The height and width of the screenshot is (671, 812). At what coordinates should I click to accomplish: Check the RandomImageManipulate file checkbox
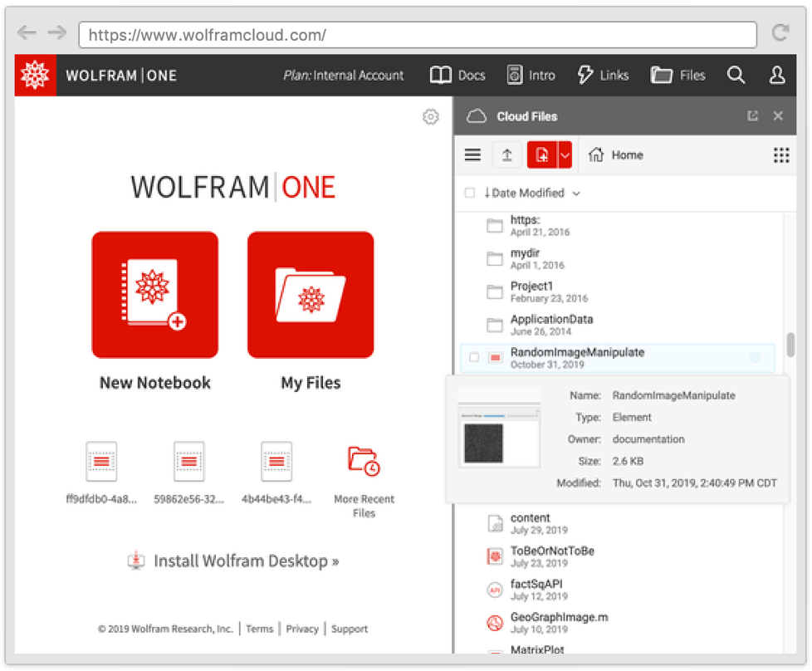tap(474, 358)
